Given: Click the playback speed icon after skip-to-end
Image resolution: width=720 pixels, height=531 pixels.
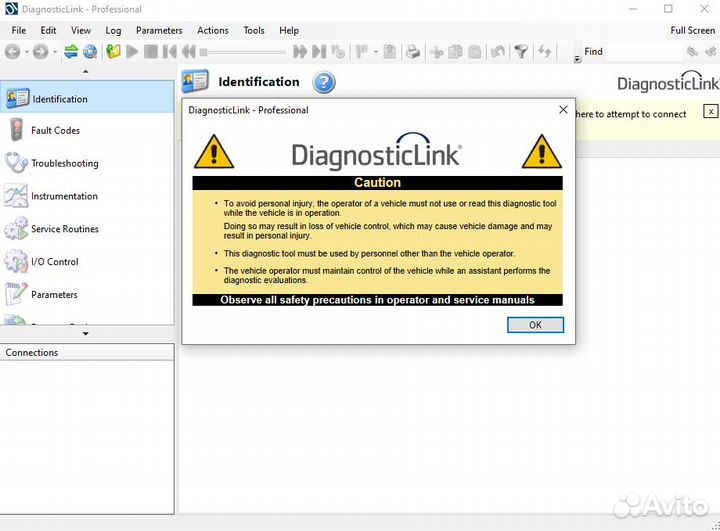Looking at the screenshot, I should click(338, 51).
